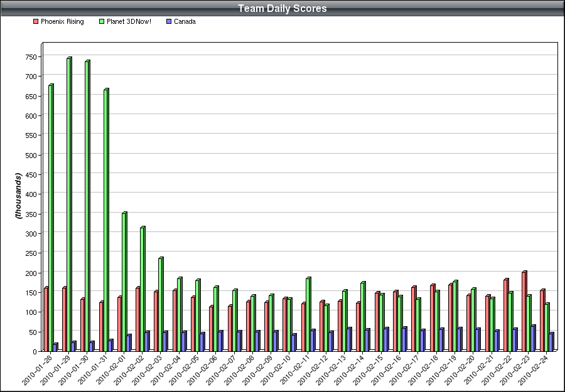Screen dimensions: 565x392
Task: Click the 2010-02-24 date label
Action: (534, 369)
